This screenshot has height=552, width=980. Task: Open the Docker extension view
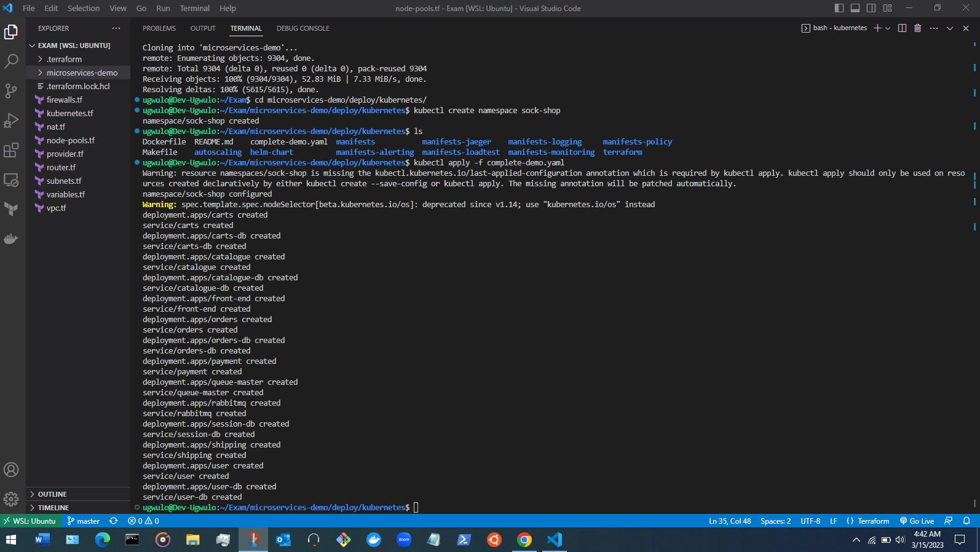tap(11, 239)
